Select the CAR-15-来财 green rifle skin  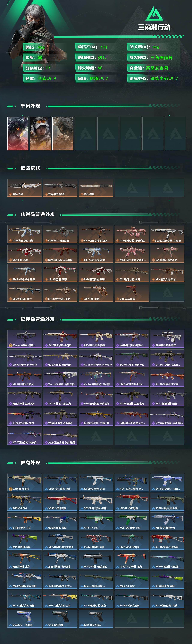click(x=96, y=521)
